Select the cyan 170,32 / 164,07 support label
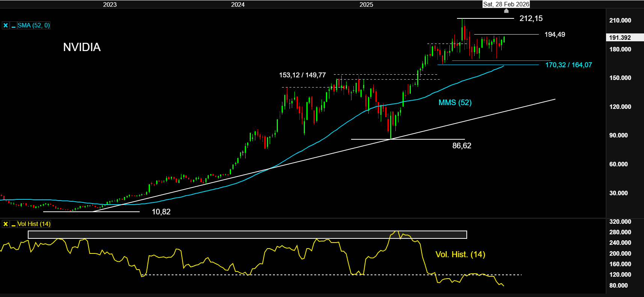The width and height of the screenshot is (644, 297). pos(568,65)
